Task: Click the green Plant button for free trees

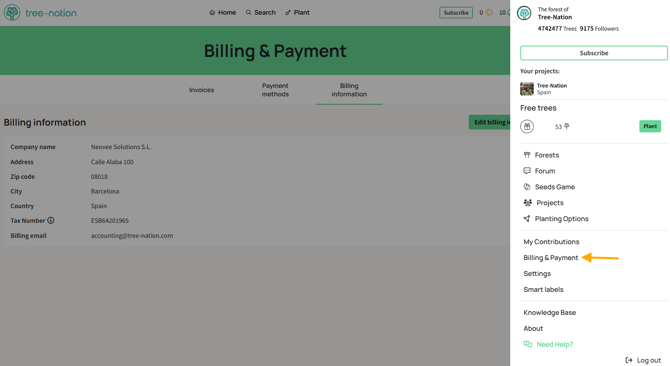Action: pyautogui.click(x=650, y=126)
